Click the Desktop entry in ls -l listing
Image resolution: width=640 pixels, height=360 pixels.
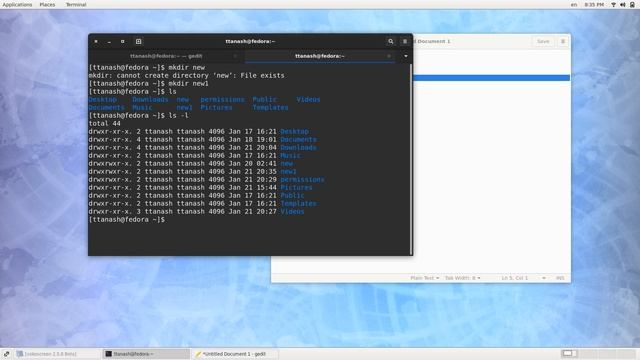tap(294, 131)
